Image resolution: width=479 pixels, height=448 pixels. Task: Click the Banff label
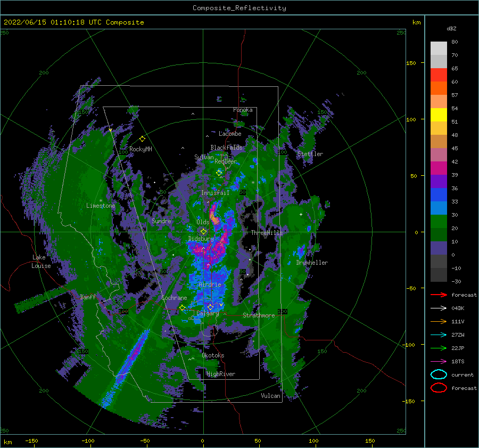(x=88, y=297)
